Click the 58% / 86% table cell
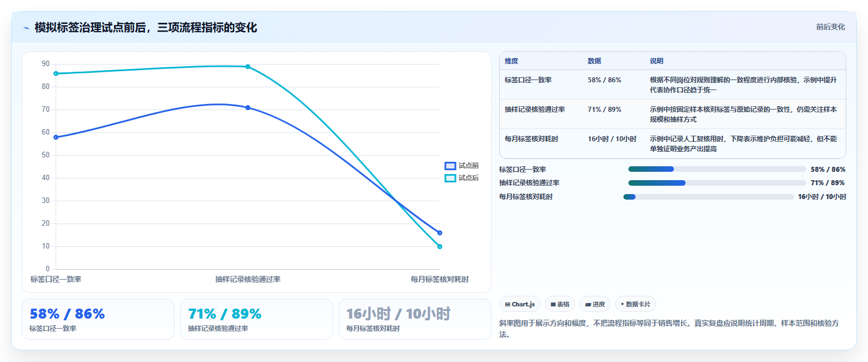The width and height of the screenshot is (868, 362). 604,80
